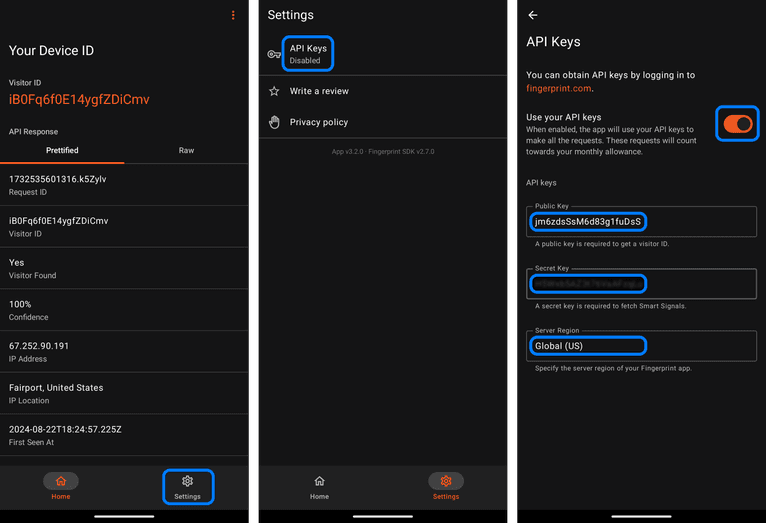Disable the Use your API keys switch
This screenshot has height=523, width=766.
click(738, 123)
